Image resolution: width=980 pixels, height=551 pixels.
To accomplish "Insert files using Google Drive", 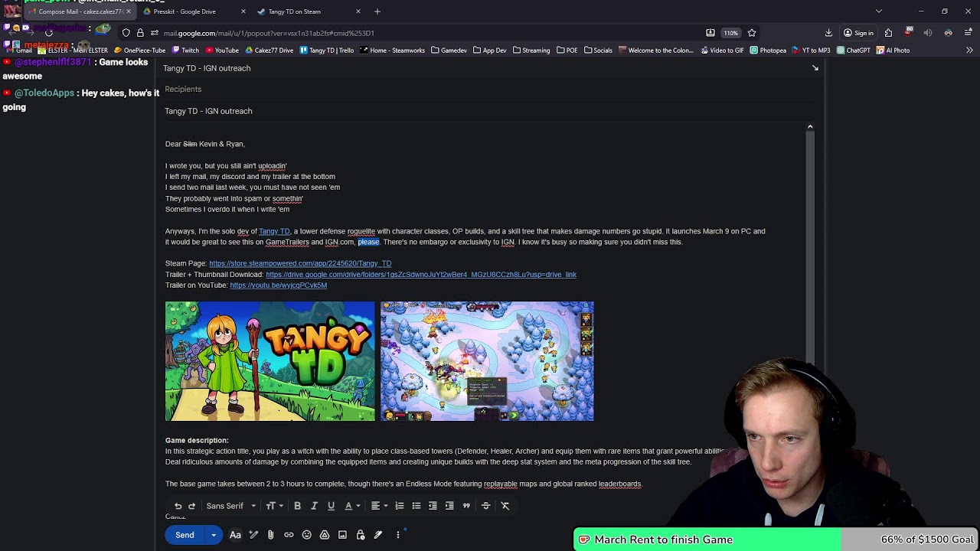I will pyautogui.click(x=325, y=535).
